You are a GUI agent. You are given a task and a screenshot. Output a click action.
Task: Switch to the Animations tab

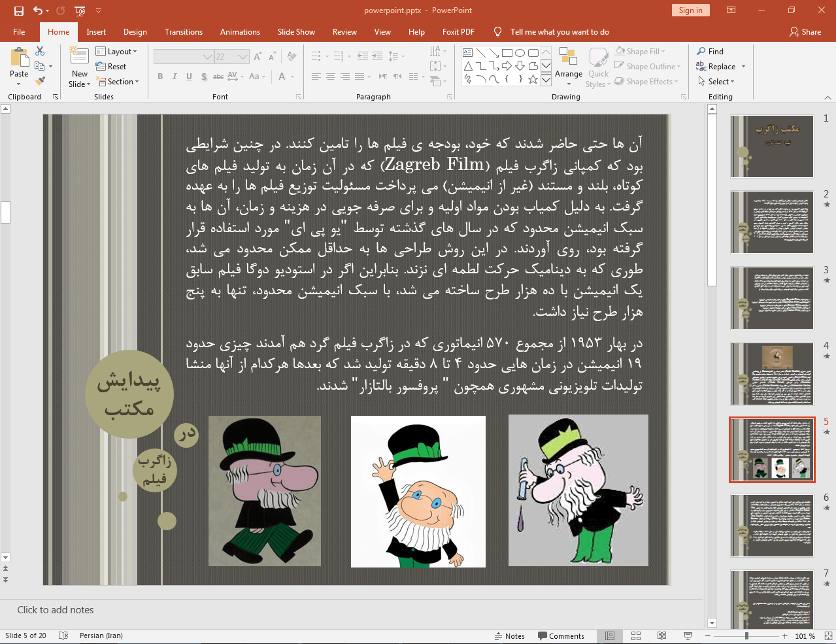(240, 31)
